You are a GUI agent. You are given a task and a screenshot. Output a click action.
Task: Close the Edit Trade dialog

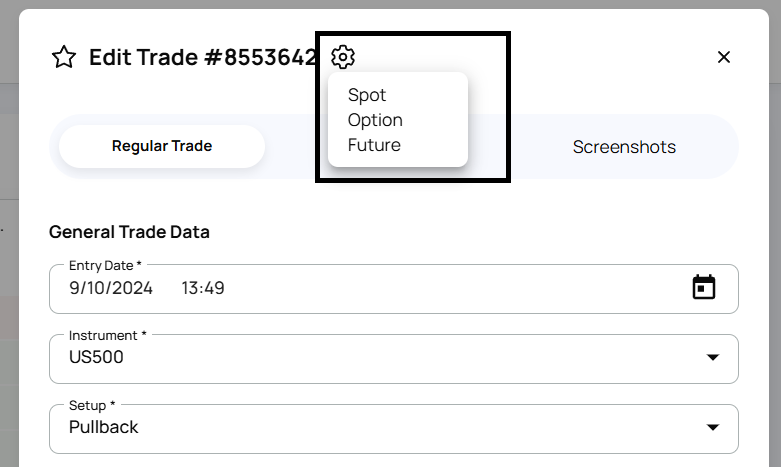(724, 57)
